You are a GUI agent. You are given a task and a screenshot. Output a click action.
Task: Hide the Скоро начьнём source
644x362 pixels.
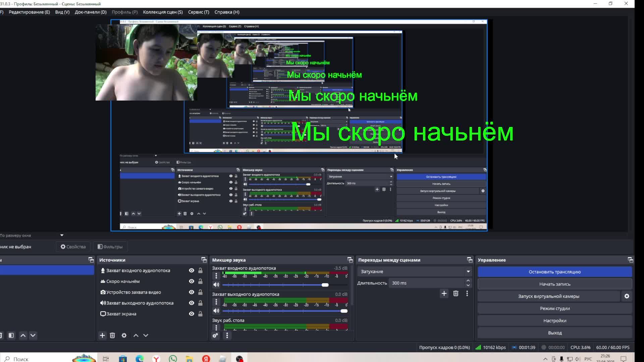[192, 282]
